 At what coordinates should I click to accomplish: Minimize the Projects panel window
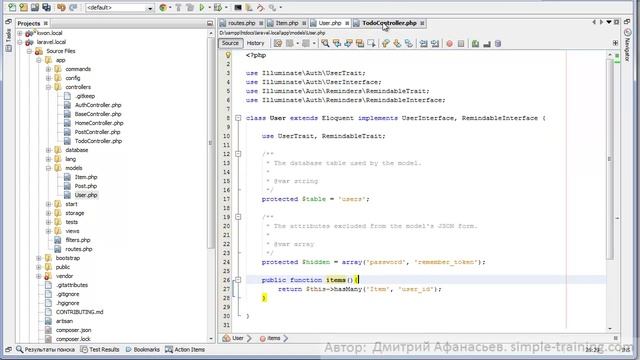pos(210,24)
